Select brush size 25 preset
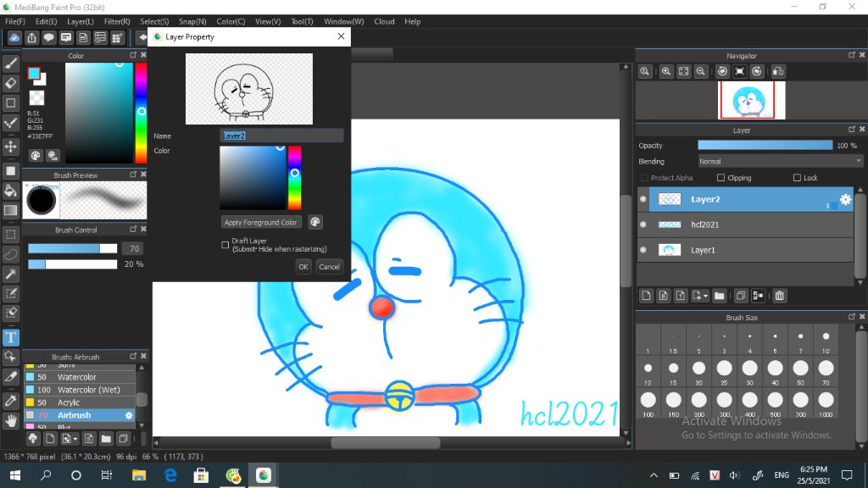This screenshot has height=488, width=868. pos(724,371)
